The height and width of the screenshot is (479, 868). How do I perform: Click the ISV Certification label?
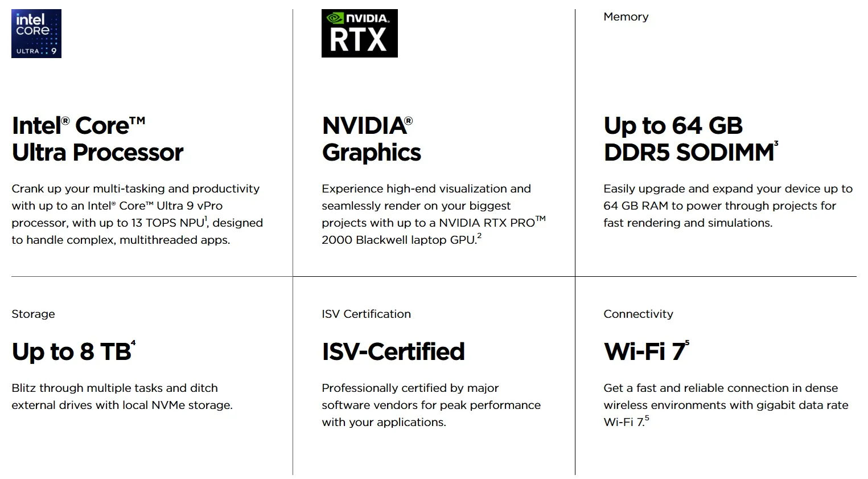(x=366, y=314)
